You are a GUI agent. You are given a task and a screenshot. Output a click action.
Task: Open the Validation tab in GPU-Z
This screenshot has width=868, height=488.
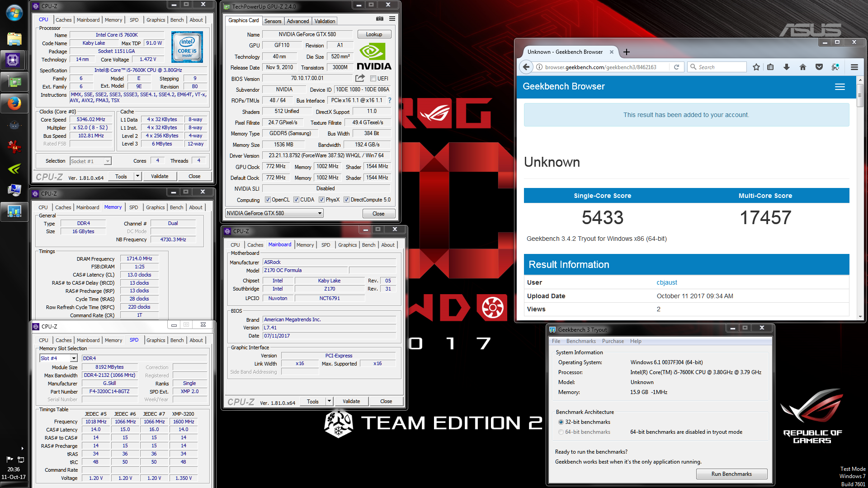[325, 21]
